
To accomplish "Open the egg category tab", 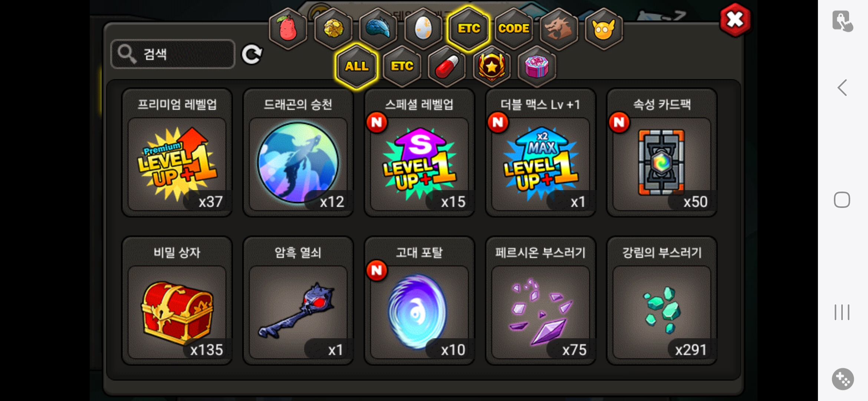I will (423, 29).
